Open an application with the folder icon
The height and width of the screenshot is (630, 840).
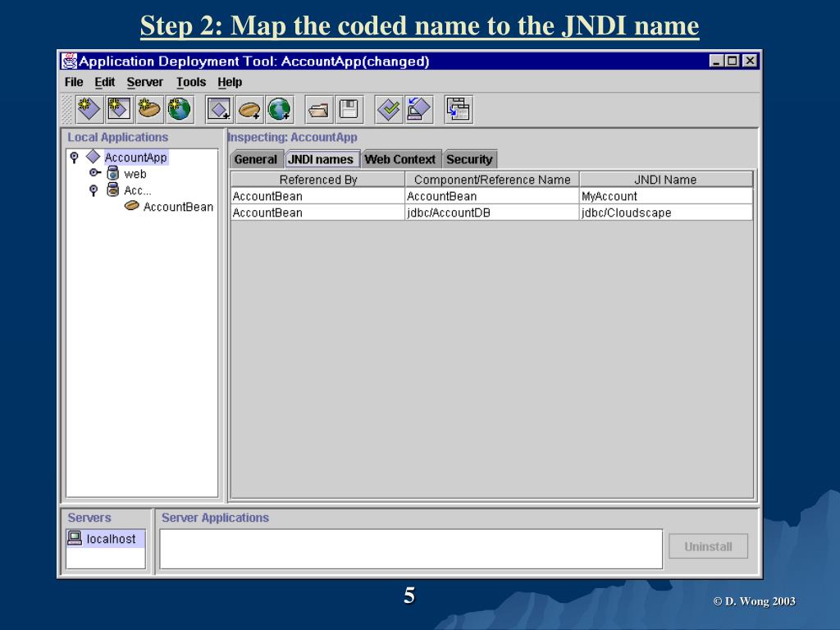click(320, 108)
